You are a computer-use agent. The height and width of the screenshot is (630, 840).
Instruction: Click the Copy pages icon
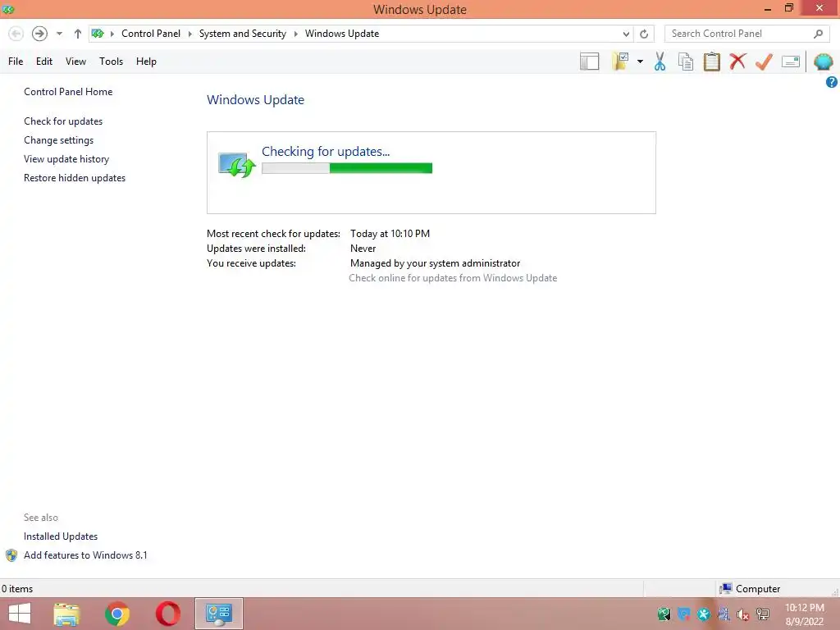[x=686, y=62]
